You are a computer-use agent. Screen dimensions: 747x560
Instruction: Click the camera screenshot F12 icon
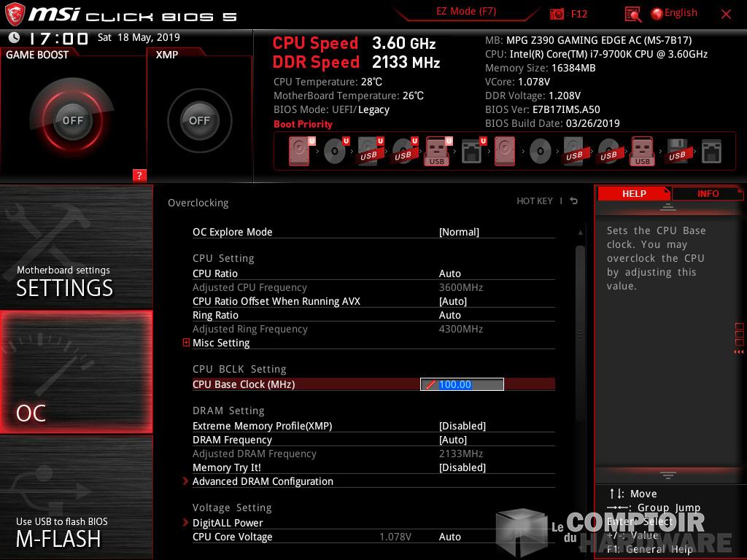(x=557, y=13)
